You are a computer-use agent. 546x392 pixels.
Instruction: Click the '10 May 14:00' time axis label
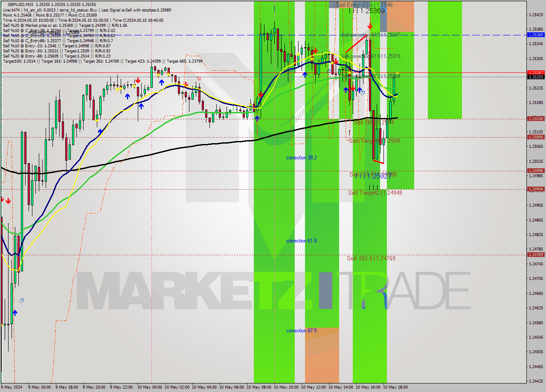point(340,387)
